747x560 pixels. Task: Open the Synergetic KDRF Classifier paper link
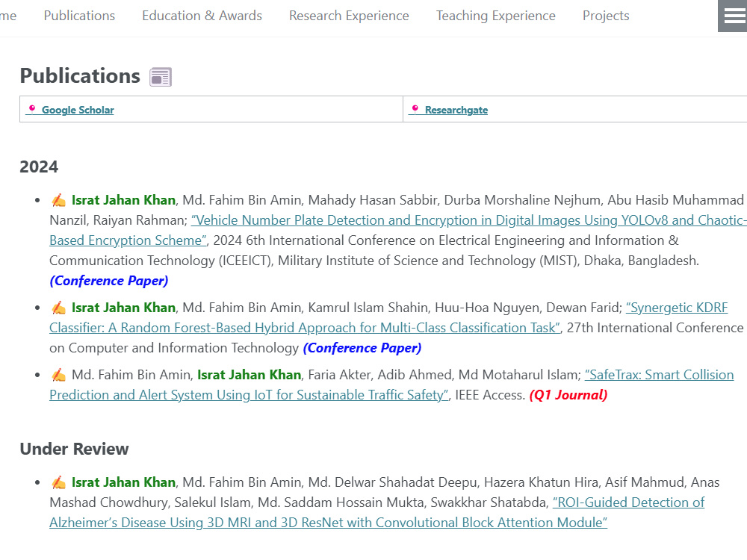305,328
